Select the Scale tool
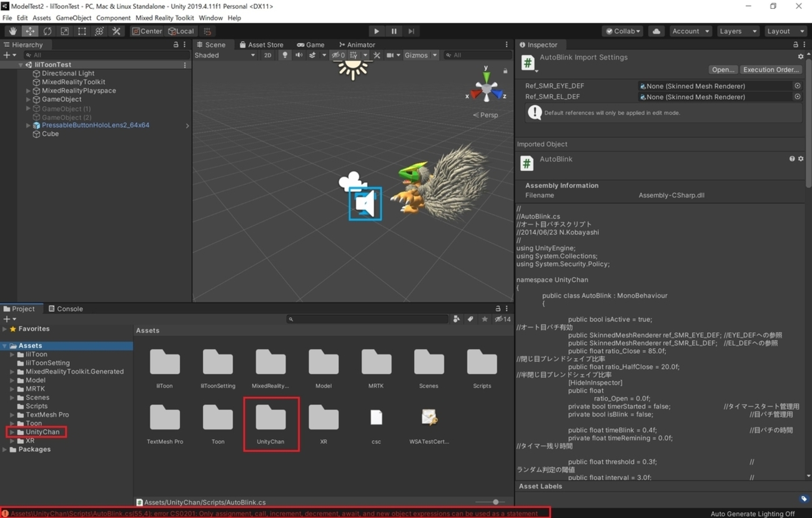 coord(64,31)
